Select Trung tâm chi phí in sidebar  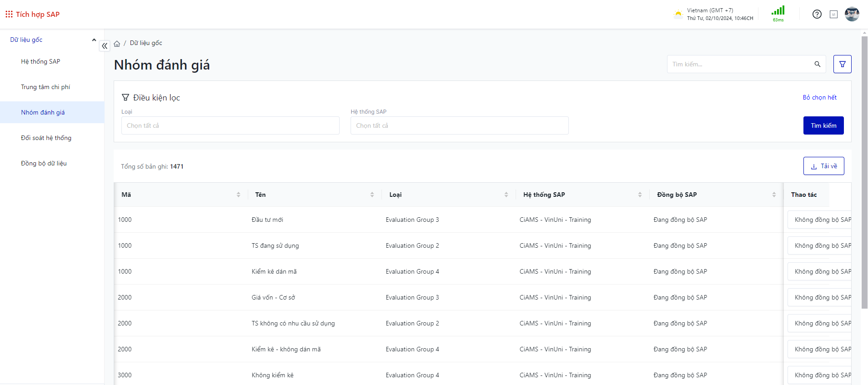(45, 87)
